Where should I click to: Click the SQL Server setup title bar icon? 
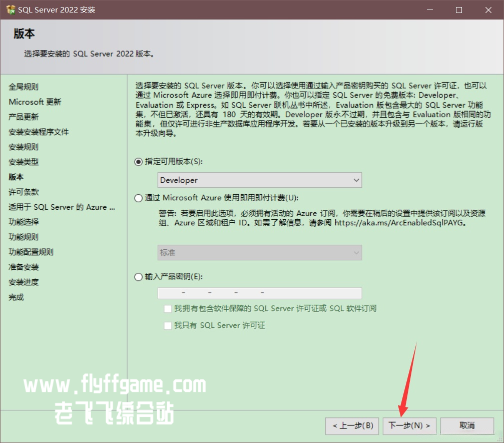[11, 10]
